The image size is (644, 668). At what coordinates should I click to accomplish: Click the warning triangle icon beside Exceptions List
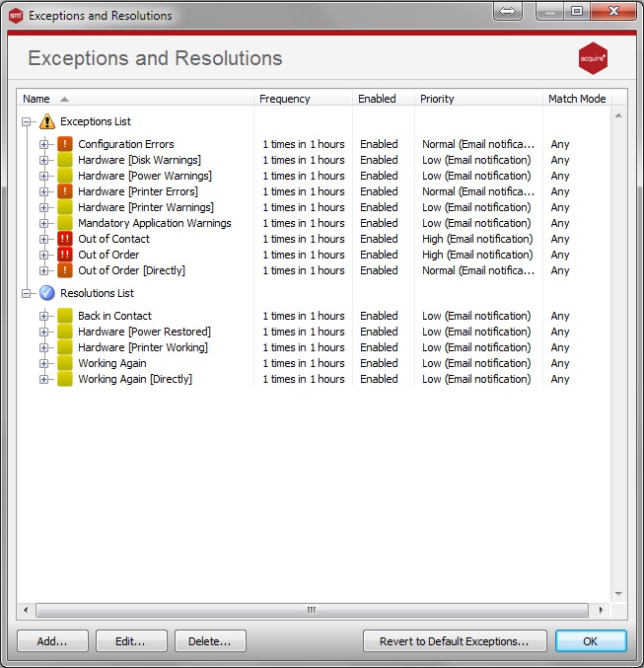pos(47,121)
